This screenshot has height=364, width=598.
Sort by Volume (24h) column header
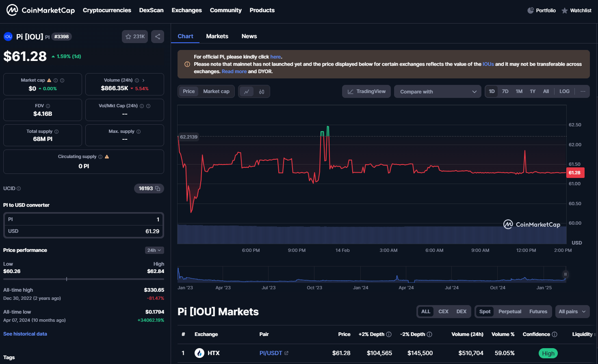click(467, 334)
